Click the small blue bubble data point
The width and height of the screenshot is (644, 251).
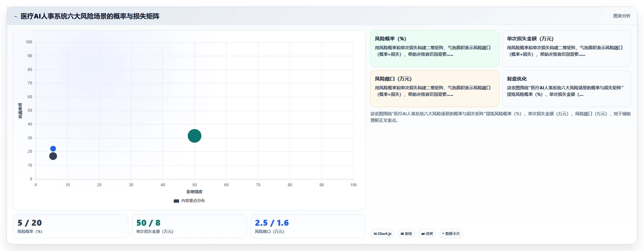(x=53, y=149)
